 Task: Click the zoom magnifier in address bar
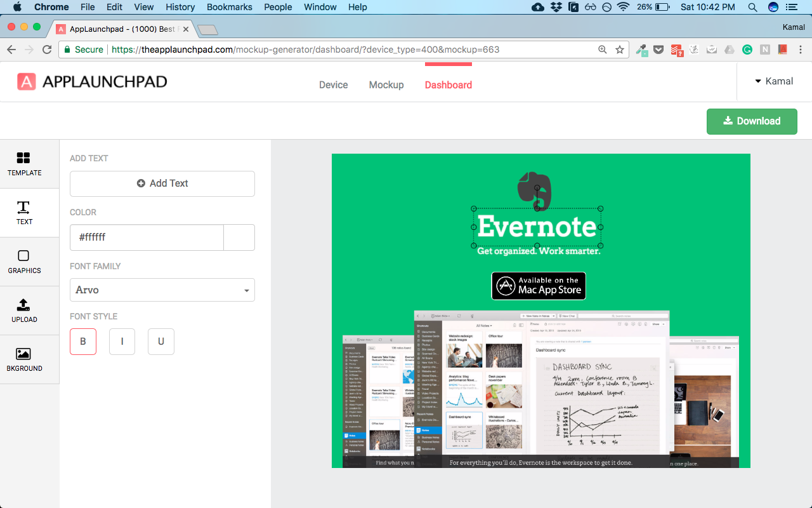point(602,50)
